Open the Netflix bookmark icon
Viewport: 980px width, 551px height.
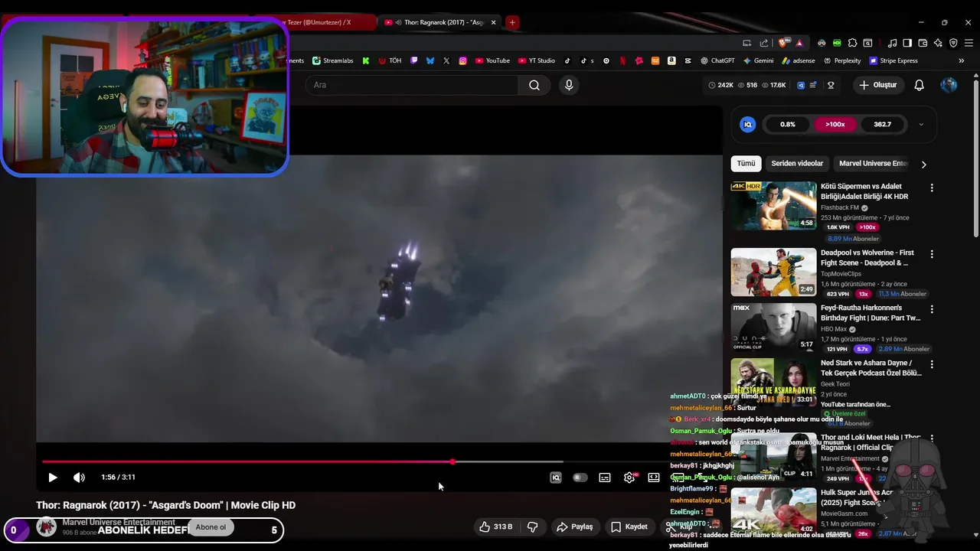tap(622, 60)
